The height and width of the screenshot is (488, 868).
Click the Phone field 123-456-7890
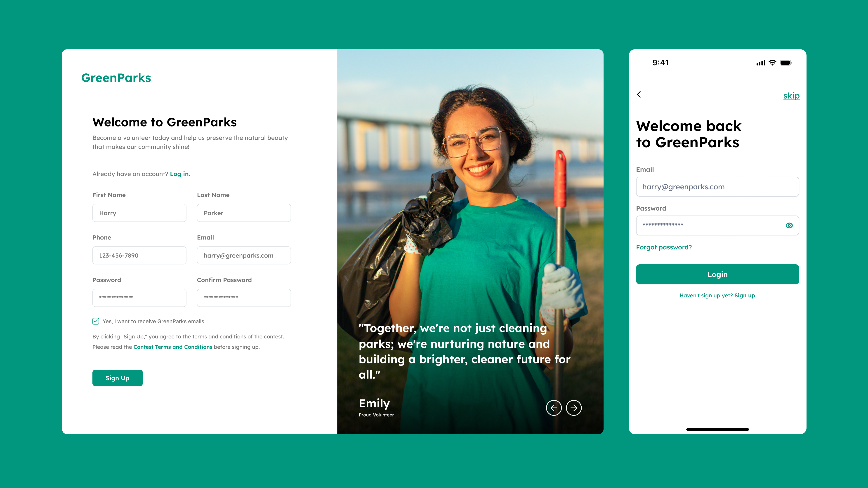pyautogui.click(x=139, y=255)
